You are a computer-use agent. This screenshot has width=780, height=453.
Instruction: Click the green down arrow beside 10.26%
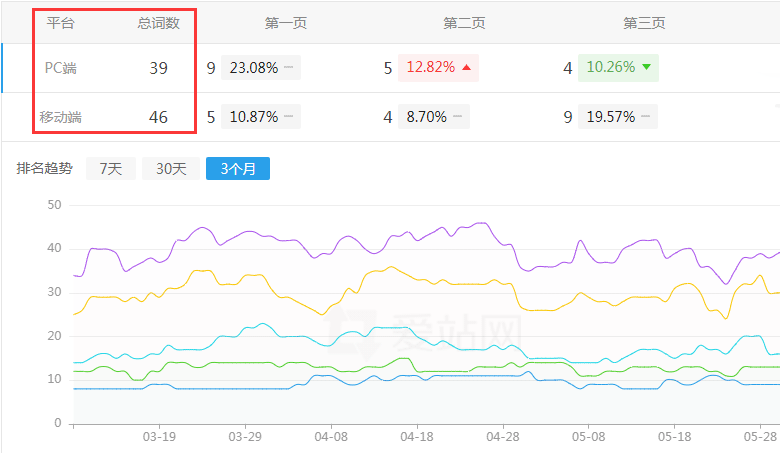pos(646,68)
